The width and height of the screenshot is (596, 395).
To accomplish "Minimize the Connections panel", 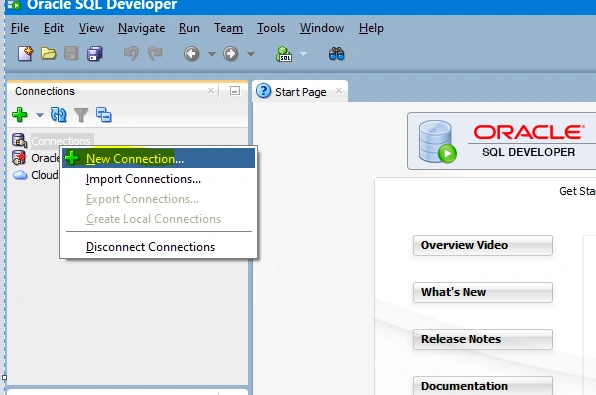I will pyautogui.click(x=235, y=91).
